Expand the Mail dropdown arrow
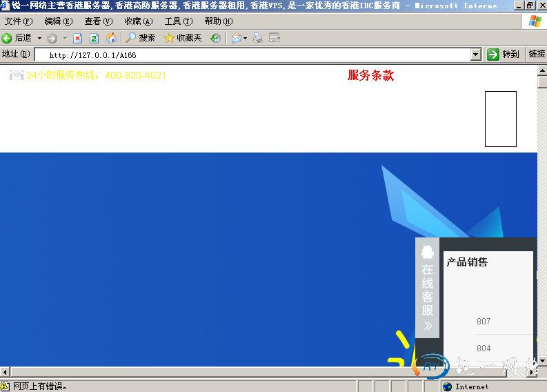Image resolution: width=547 pixels, height=392 pixels. 246,38
